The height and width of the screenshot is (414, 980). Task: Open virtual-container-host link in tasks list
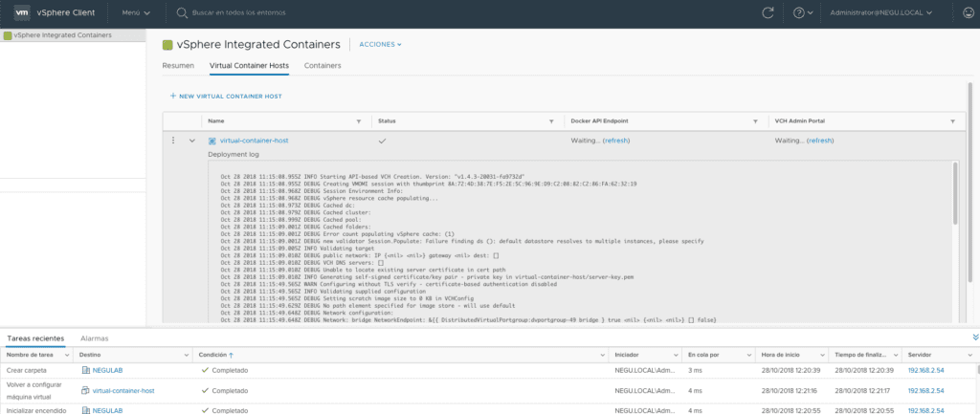(x=123, y=391)
